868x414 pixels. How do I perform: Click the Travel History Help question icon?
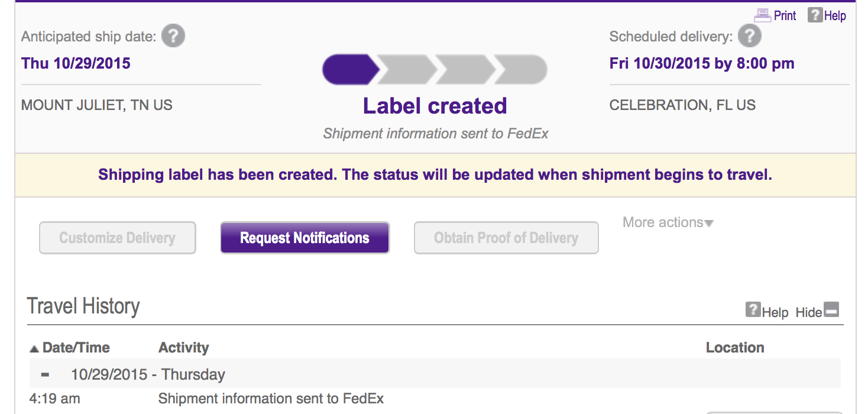point(753,309)
